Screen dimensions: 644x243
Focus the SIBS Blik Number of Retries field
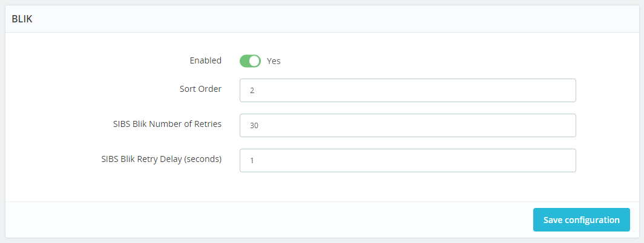[x=407, y=125]
